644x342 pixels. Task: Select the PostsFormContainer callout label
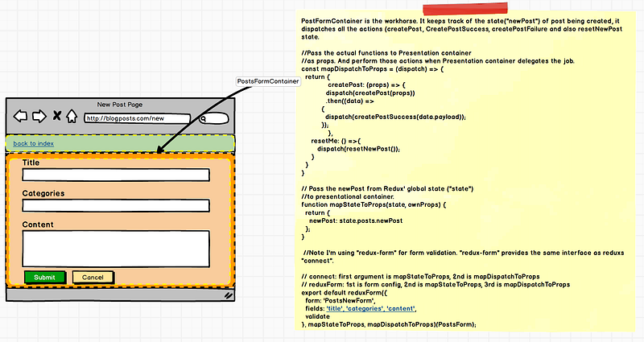(x=268, y=81)
